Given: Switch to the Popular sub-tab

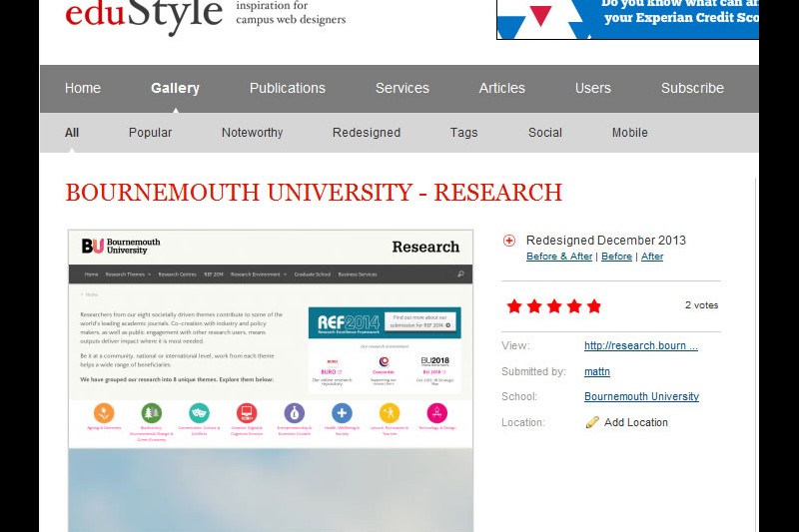Looking at the screenshot, I should click(151, 133).
